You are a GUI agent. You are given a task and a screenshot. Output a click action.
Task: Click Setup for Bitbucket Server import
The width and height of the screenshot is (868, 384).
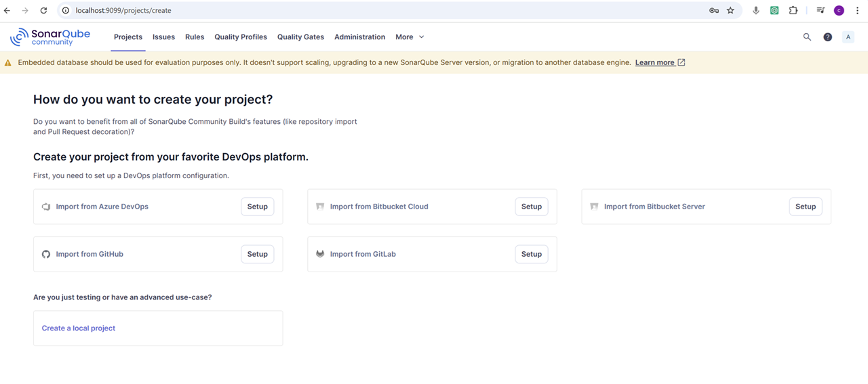[806, 207]
